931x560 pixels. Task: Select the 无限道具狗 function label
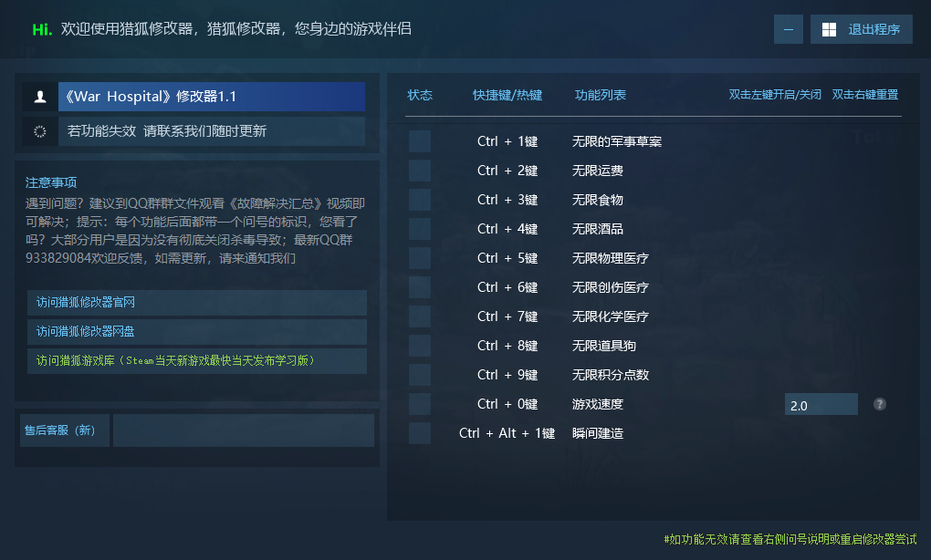coord(604,346)
